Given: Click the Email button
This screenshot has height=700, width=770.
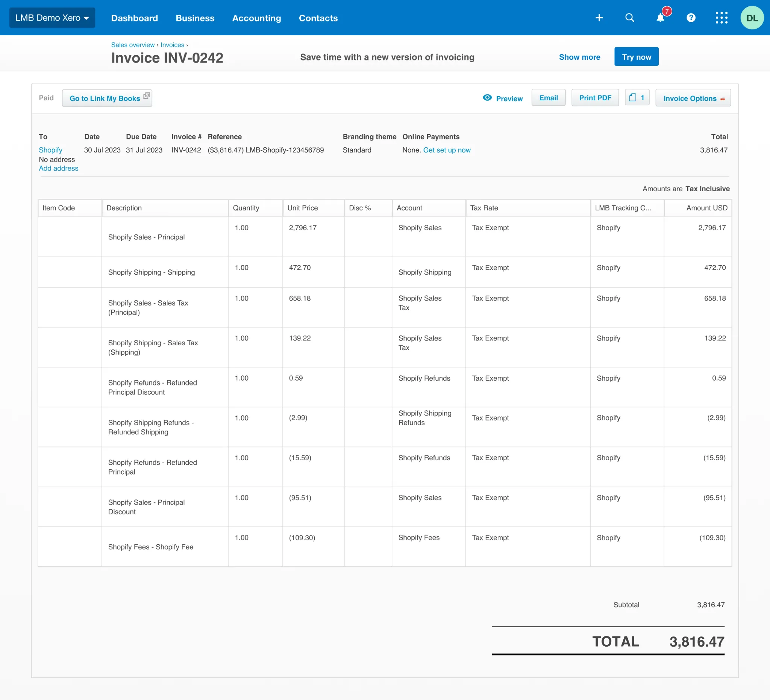Looking at the screenshot, I should [549, 98].
